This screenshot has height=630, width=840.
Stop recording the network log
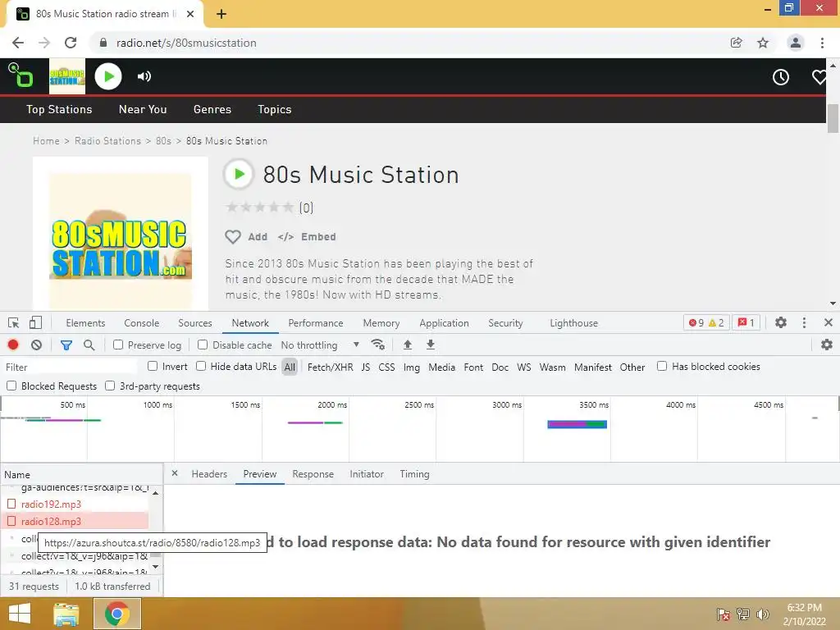[13, 345]
